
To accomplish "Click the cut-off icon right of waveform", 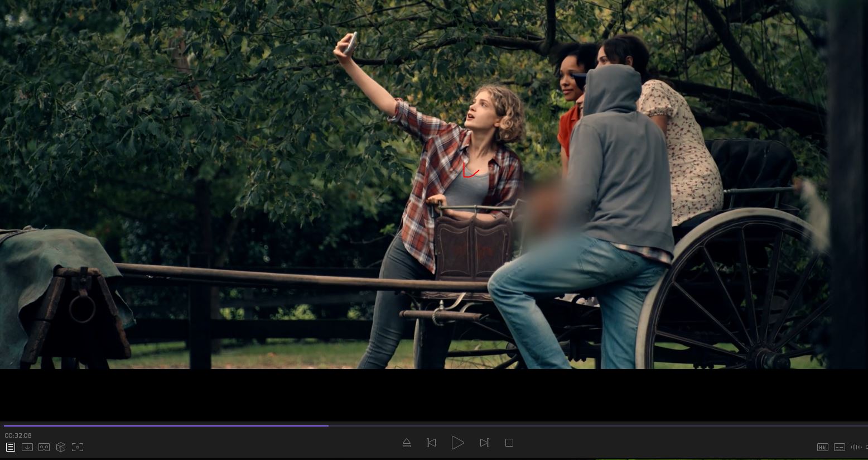I will [x=866, y=447].
